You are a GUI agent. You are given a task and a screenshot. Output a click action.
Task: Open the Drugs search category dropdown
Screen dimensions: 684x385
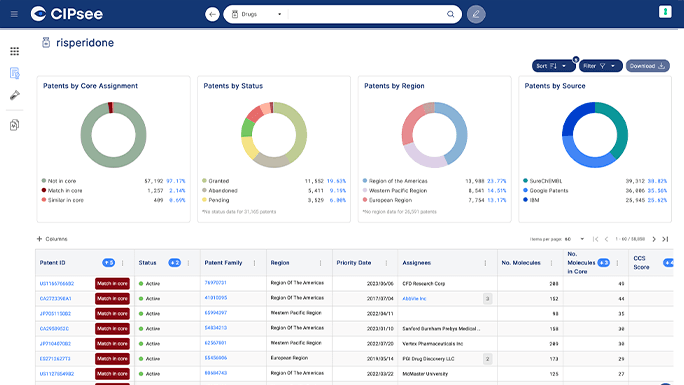(x=256, y=14)
